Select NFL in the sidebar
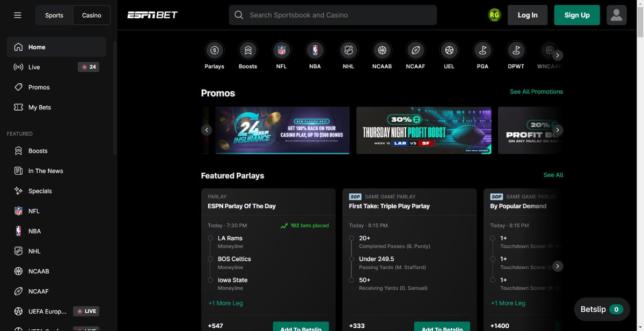This screenshot has height=331, width=644. pos(56,211)
